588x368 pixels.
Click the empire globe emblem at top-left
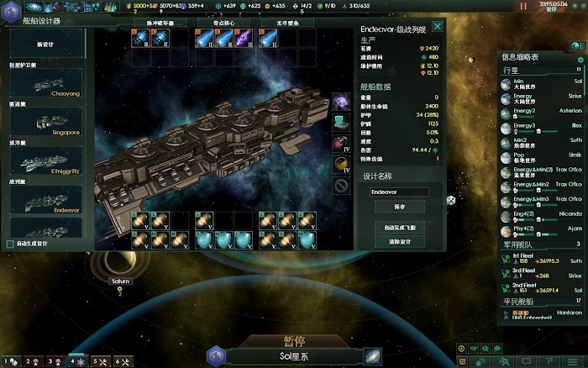11,12
